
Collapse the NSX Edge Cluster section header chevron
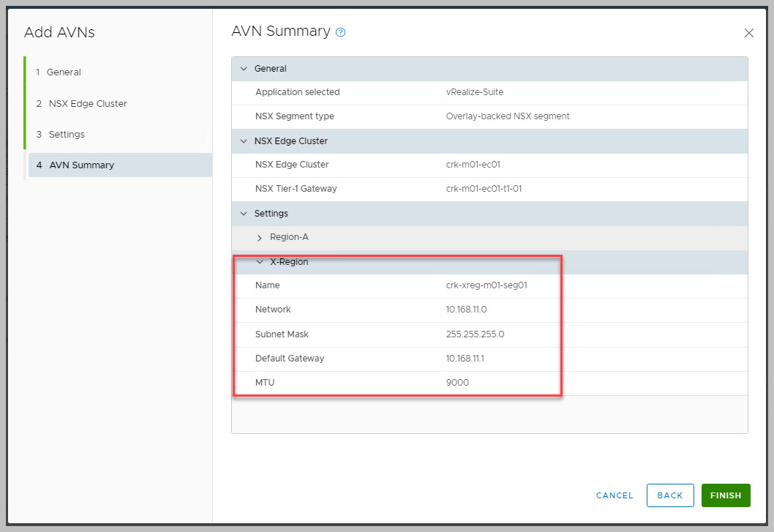point(244,141)
